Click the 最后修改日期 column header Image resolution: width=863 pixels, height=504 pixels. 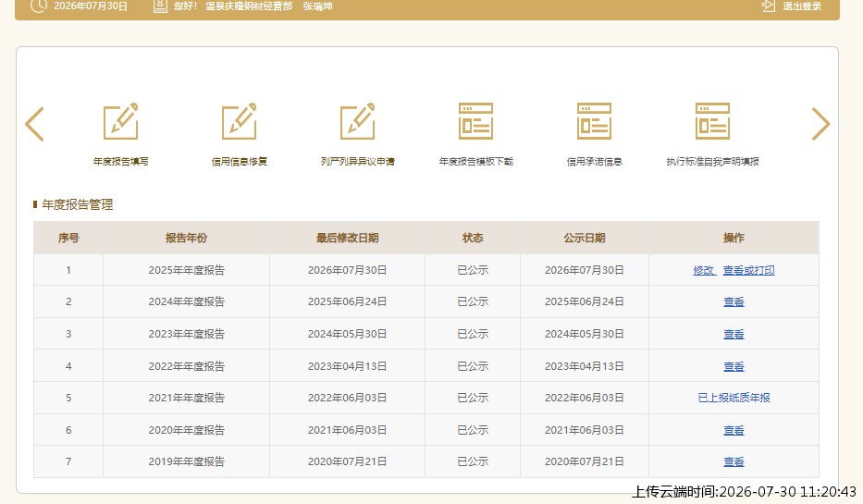(347, 238)
